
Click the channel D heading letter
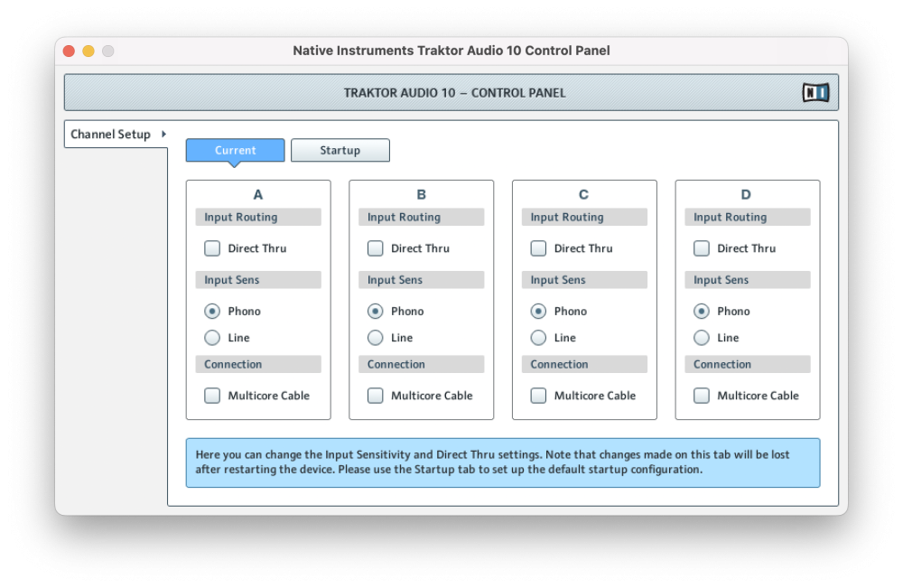pyautogui.click(x=747, y=195)
